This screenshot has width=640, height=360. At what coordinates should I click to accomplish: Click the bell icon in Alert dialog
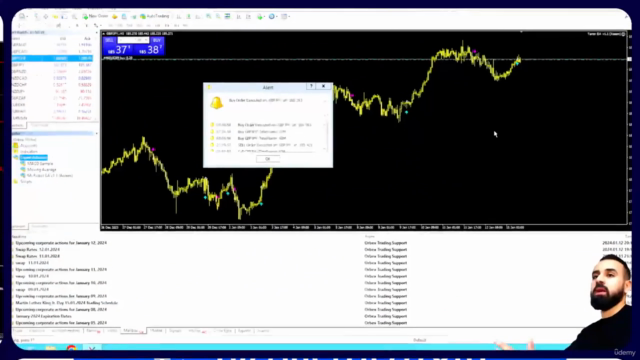point(216,102)
